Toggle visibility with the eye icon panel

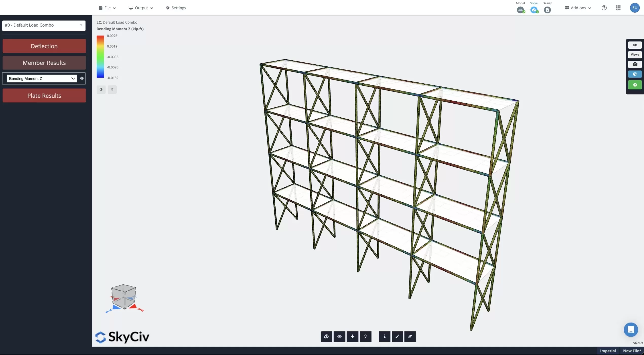[635, 45]
